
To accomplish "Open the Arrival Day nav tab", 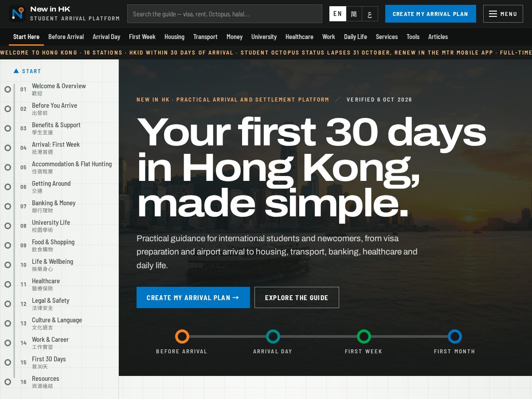I will point(106,37).
